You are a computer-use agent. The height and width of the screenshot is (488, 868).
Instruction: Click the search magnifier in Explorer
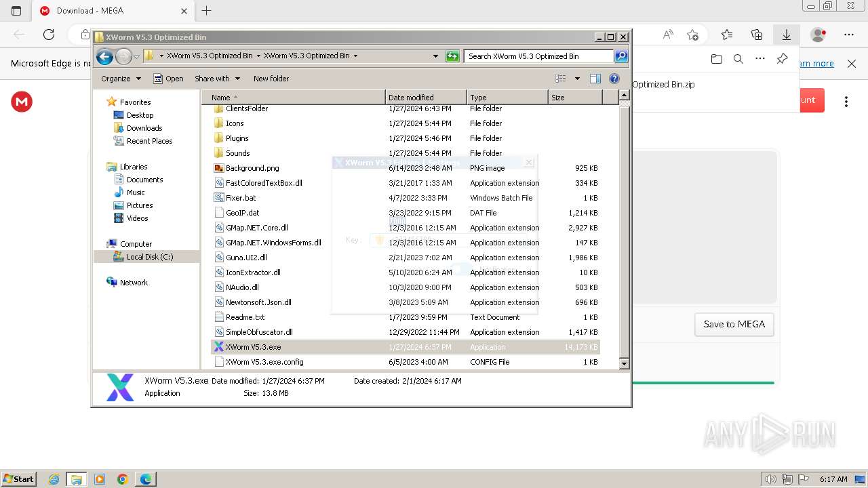(621, 56)
